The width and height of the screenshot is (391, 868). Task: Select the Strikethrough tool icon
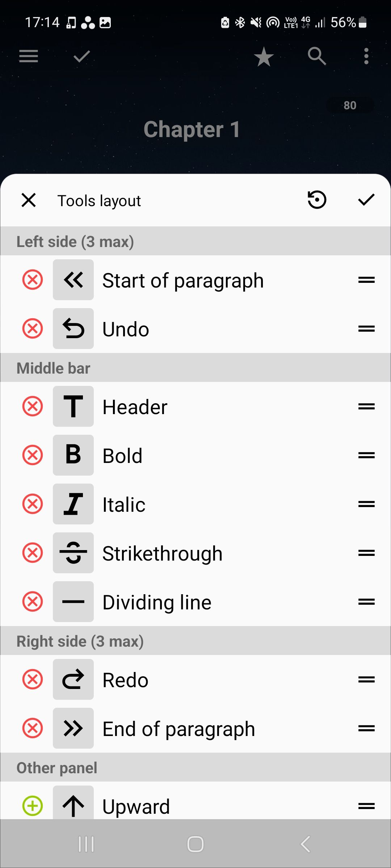click(x=73, y=553)
